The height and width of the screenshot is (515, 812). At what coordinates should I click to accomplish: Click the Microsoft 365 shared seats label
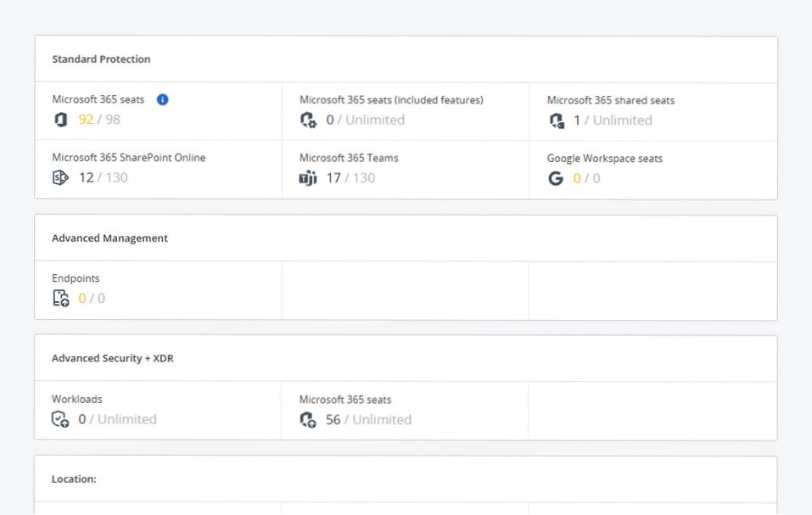coord(610,100)
